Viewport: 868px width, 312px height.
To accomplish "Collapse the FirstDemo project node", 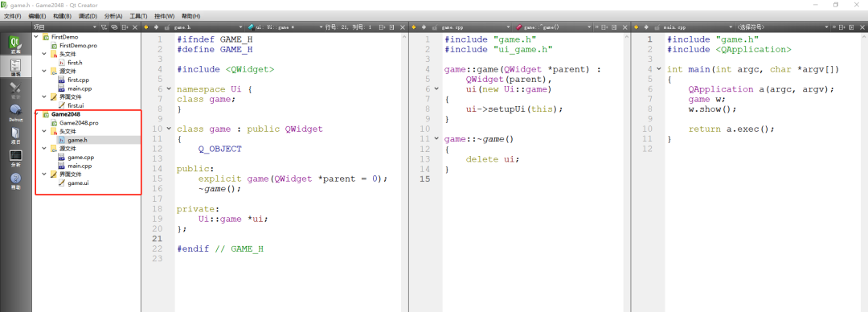I will click(x=36, y=37).
